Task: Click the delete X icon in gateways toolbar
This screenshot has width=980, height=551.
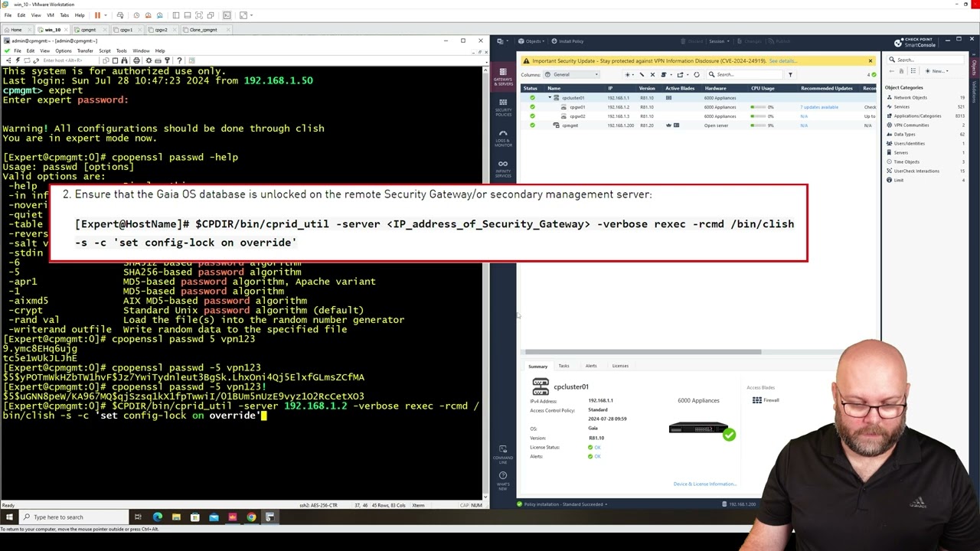Action: click(652, 75)
